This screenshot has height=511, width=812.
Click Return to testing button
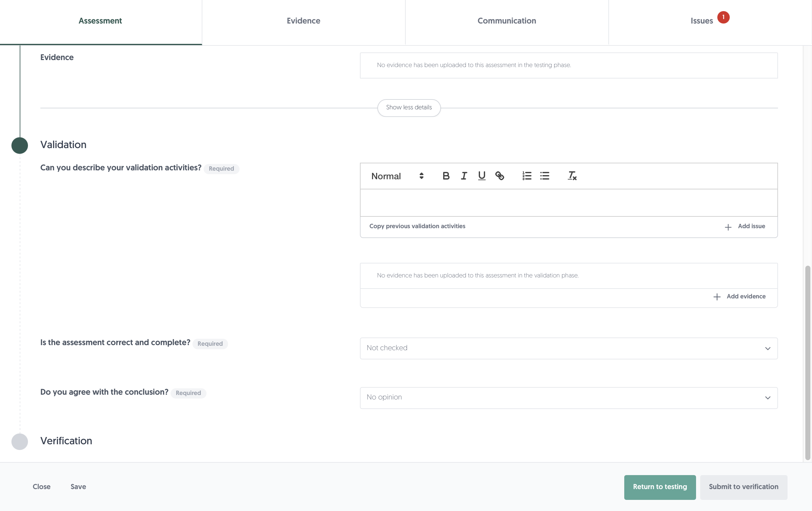(x=660, y=487)
